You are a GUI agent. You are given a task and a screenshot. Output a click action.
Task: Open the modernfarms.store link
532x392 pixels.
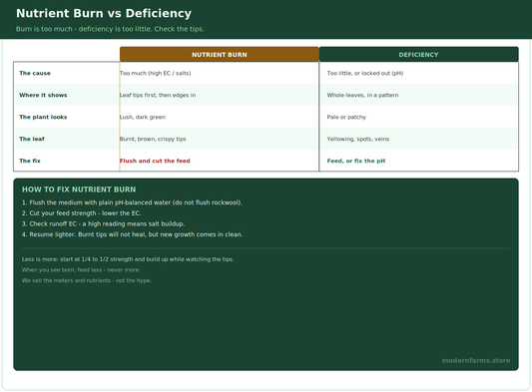476,360
